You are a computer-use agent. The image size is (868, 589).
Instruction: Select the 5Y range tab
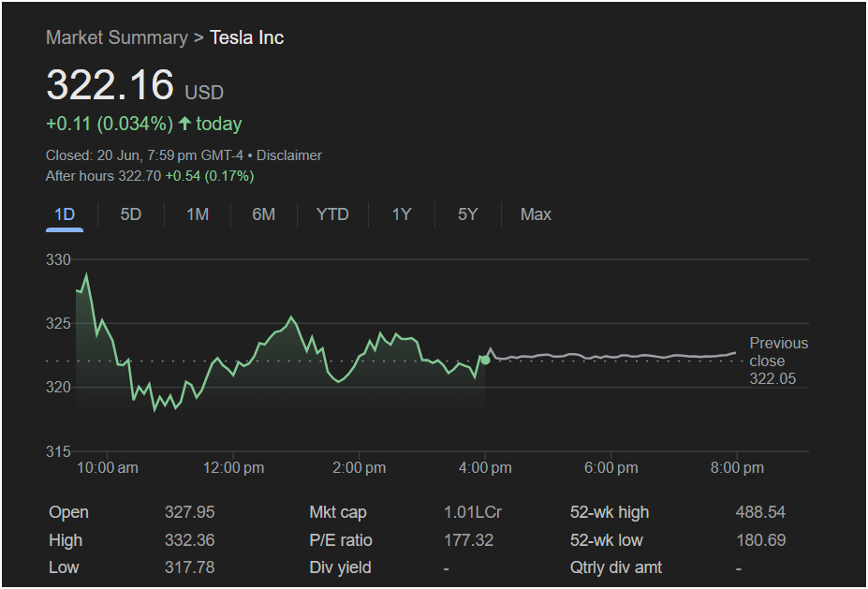467,214
